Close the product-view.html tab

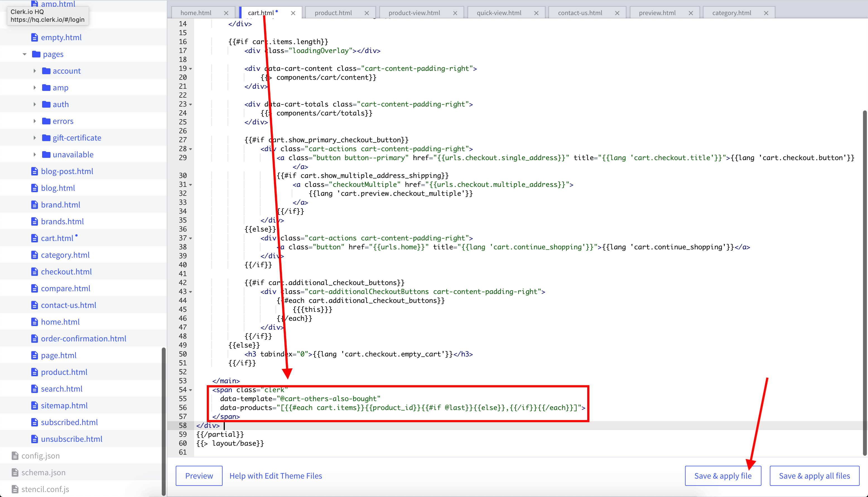[x=455, y=13]
